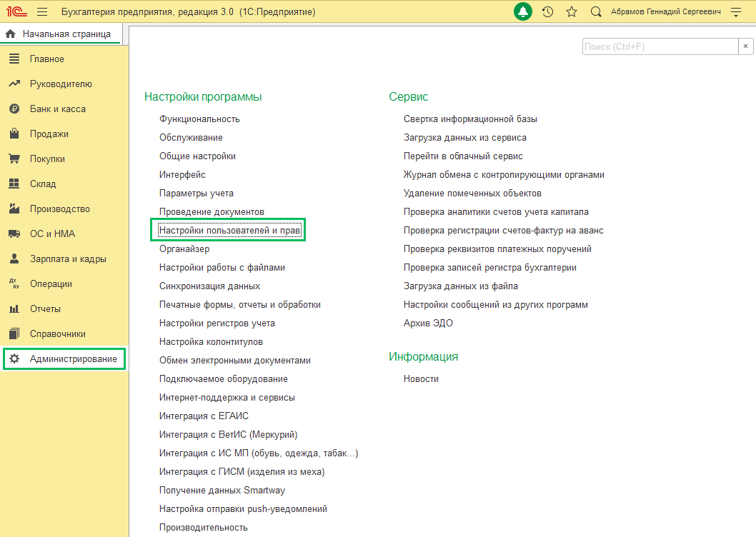Open Обслуживание link
The width and height of the screenshot is (756, 537).
[x=191, y=137]
